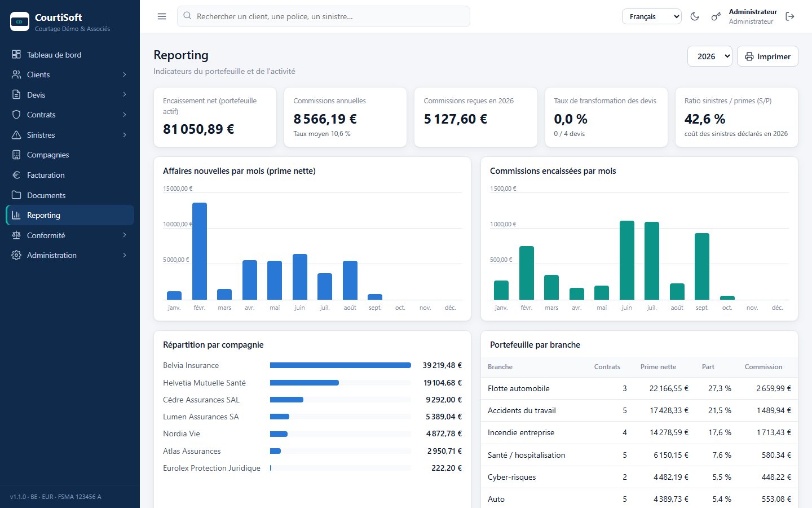This screenshot has height=508, width=812.
Task: Click the Clients people icon
Action: tap(16, 75)
